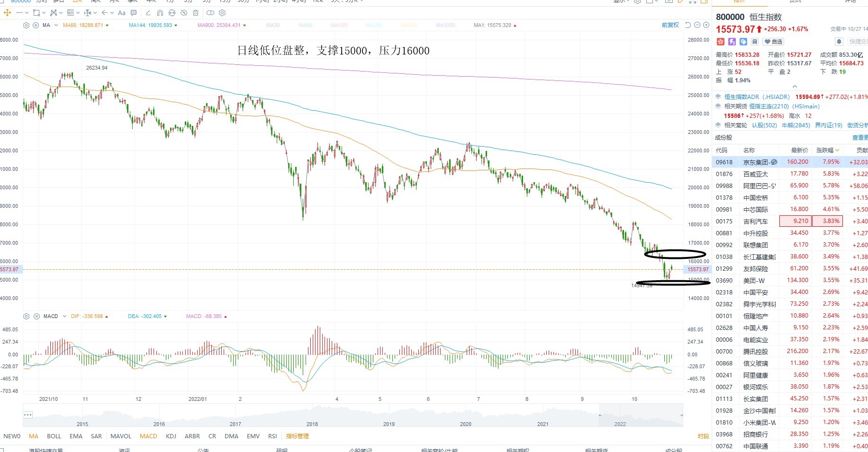Open the arrow marker tool dropdown
Image resolution: width=868 pixels, height=452 pixels.
pyautogui.click(x=112, y=13)
